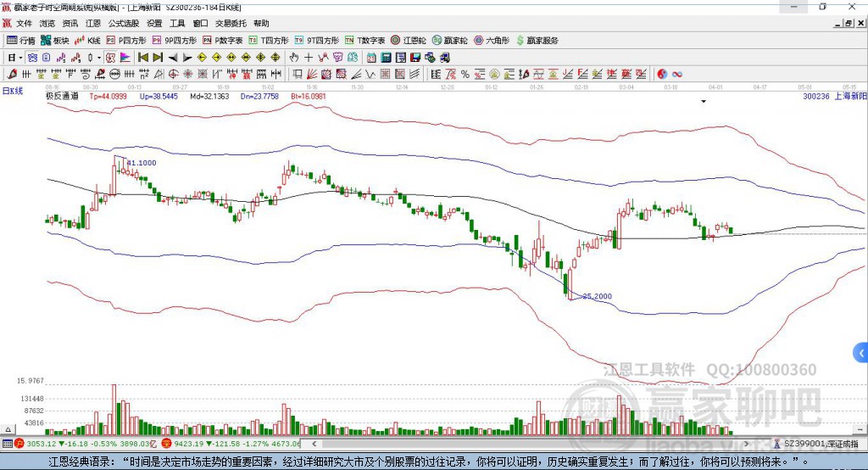868x470 pixels.
Task: Select the red grid table icon
Action: (386, 75)
